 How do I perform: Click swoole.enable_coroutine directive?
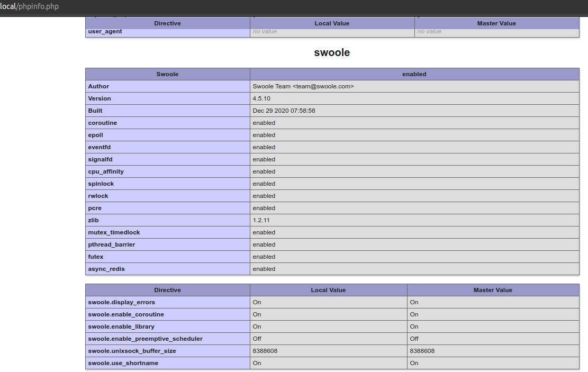tap(126, 315)
